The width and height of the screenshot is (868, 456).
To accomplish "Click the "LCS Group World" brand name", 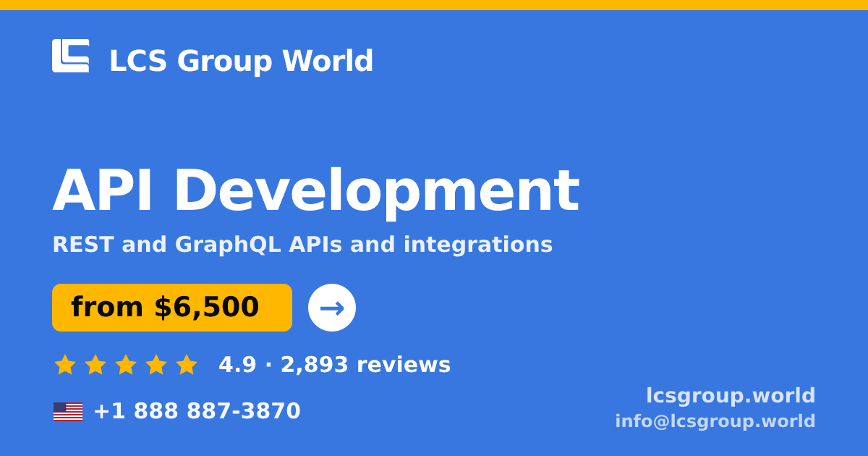I will coord(241,61).
